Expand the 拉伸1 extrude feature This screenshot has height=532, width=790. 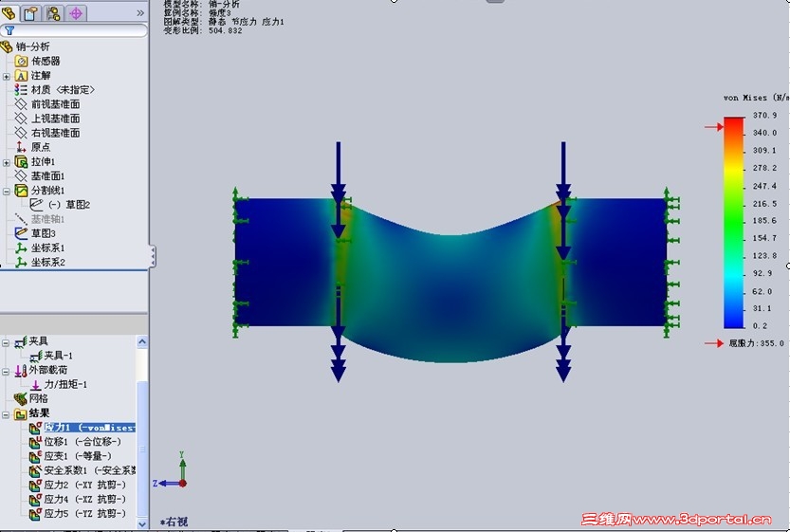pyautogui.click(x=6, y=163)
